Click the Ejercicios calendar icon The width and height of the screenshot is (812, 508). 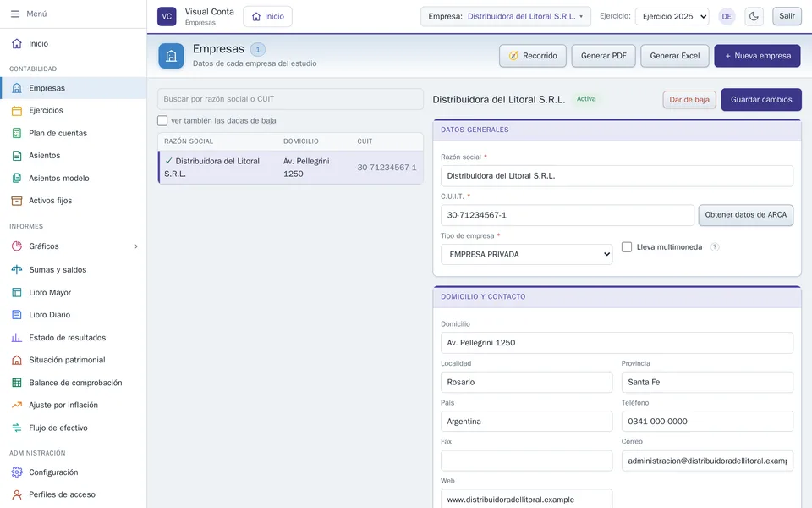(17, 110)
